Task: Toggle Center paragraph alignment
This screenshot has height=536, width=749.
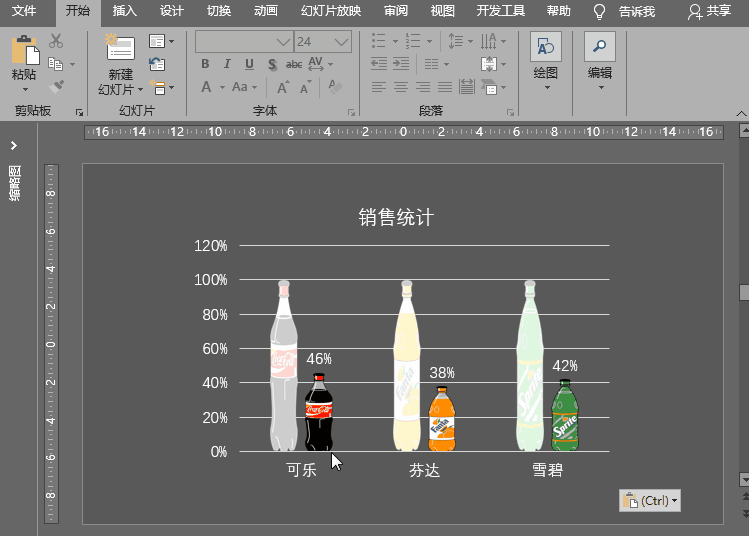Action: pyautogui.click(x=401, y=87)
